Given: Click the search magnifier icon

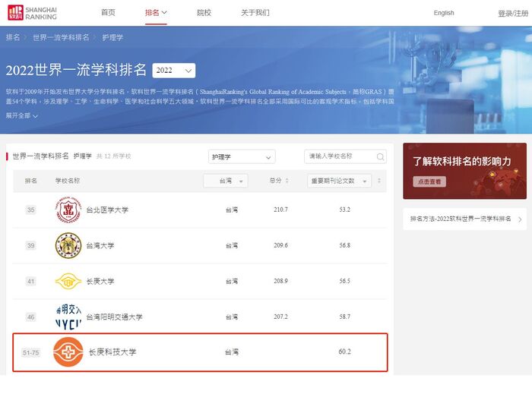Looking at the screenshot, I should point(380,156).
